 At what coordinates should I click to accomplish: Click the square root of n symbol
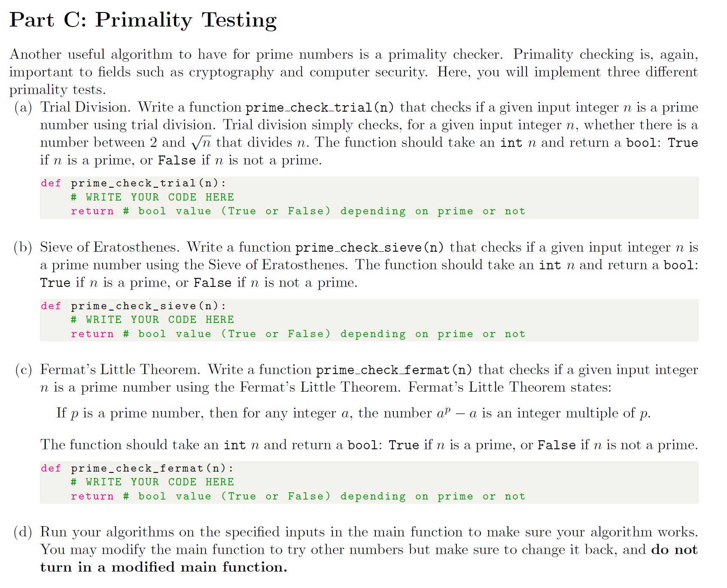point(201,143)
